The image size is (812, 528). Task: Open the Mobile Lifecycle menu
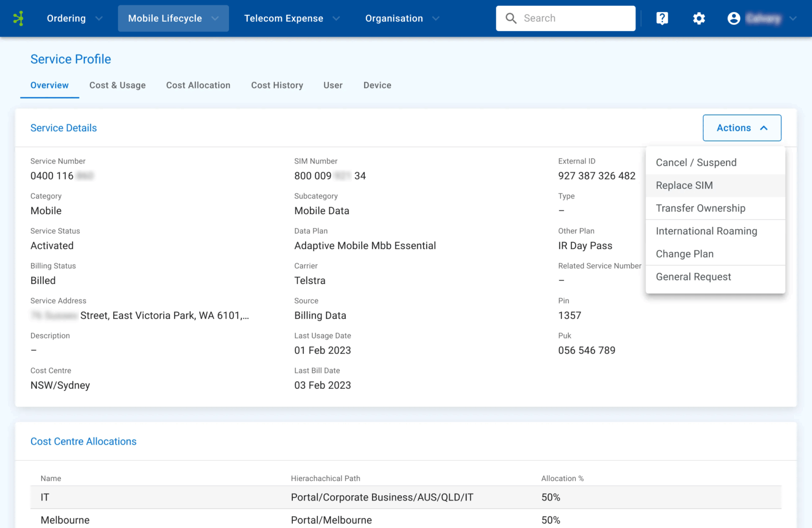point(173,19)
